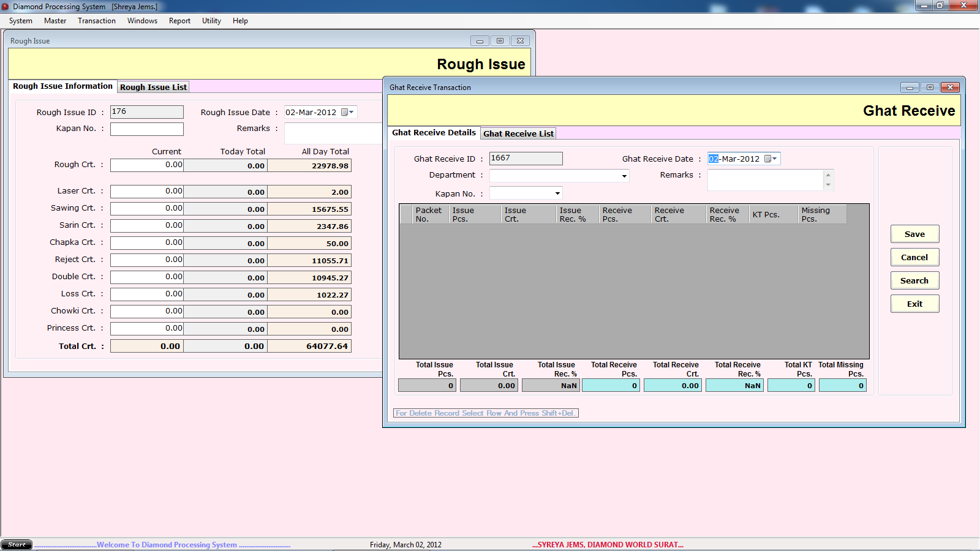Open the Report menu
Image resolution: width=980 pixels, height=551 pixels.
pos(179,21)
